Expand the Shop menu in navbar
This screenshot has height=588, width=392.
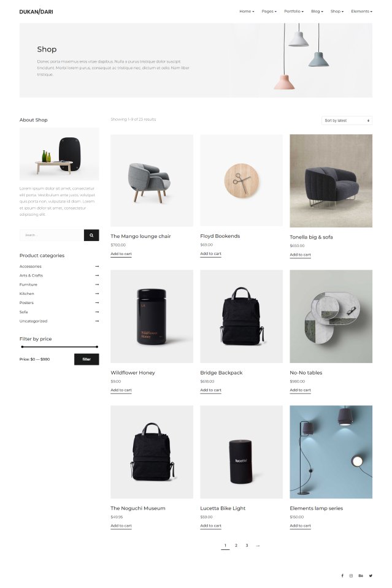pyautogui.click(x=337, y=11)
